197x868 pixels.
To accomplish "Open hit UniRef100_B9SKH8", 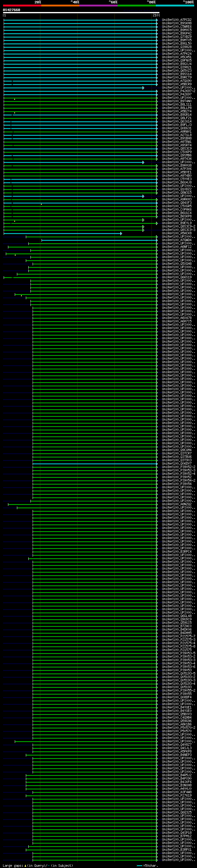I will (x=177, y=23).
